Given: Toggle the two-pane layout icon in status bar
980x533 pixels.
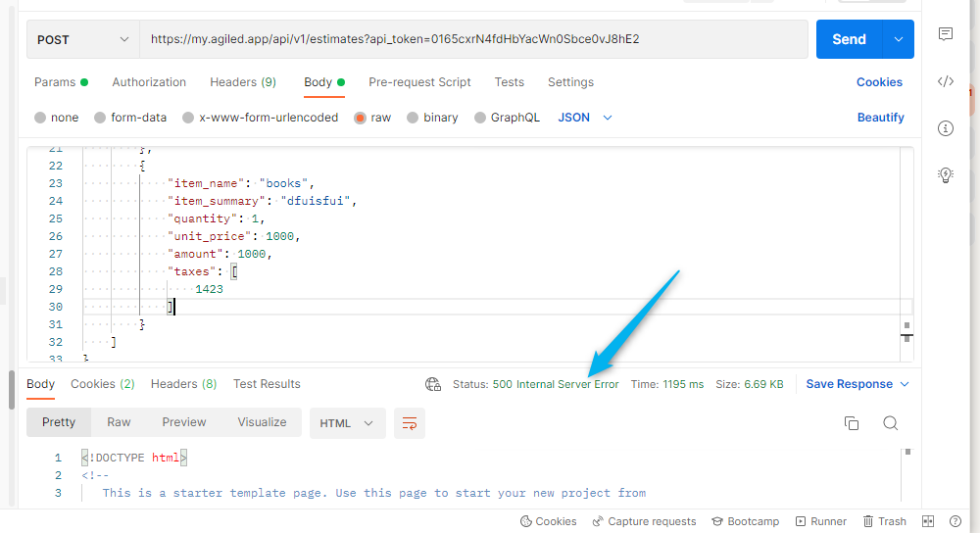Looking at the screenshot, I should click(x=928, y=521).
